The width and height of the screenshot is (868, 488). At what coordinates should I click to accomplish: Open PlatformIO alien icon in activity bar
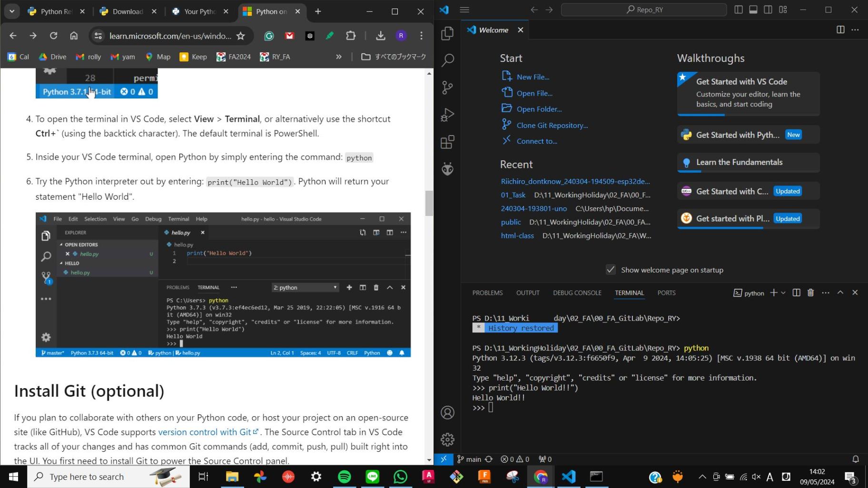pyautogui.click(x=447, y=169)
